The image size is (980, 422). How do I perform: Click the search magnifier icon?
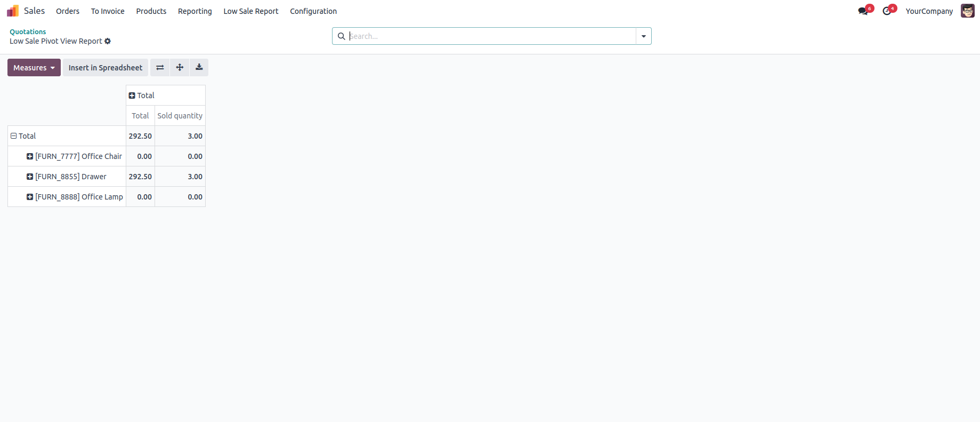tap(341, 36)
